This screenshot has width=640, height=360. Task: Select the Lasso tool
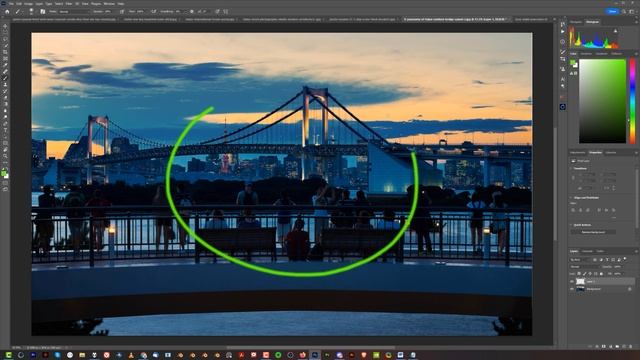point(5,39)
